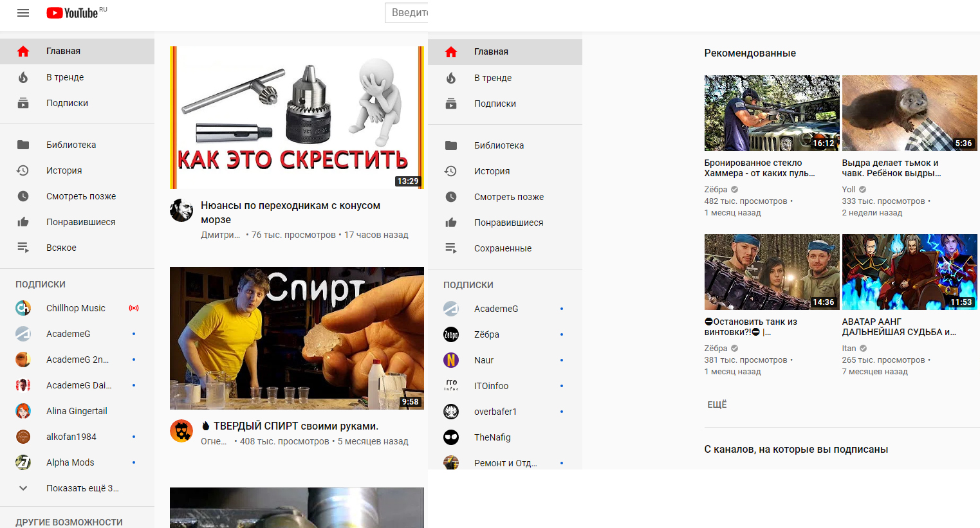
Task: Open Зёбра subscription in the right sidebar
Action: [x=505, y=334]
